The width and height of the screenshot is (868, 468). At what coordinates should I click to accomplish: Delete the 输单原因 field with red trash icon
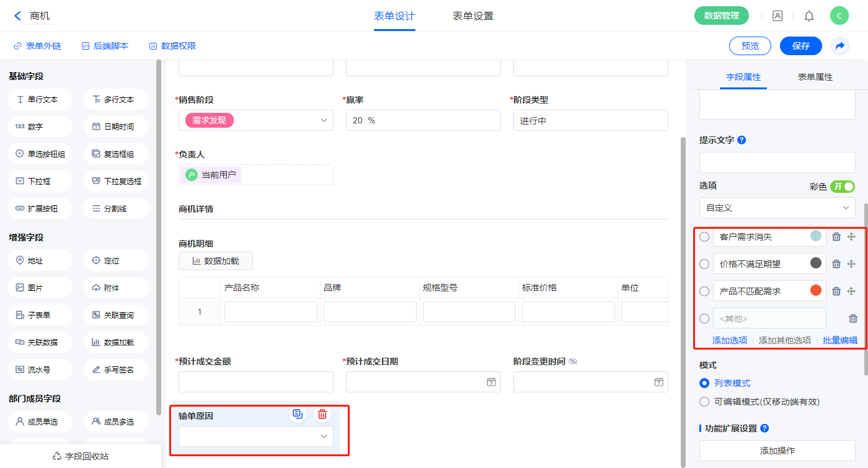click(x=322, y=415)
